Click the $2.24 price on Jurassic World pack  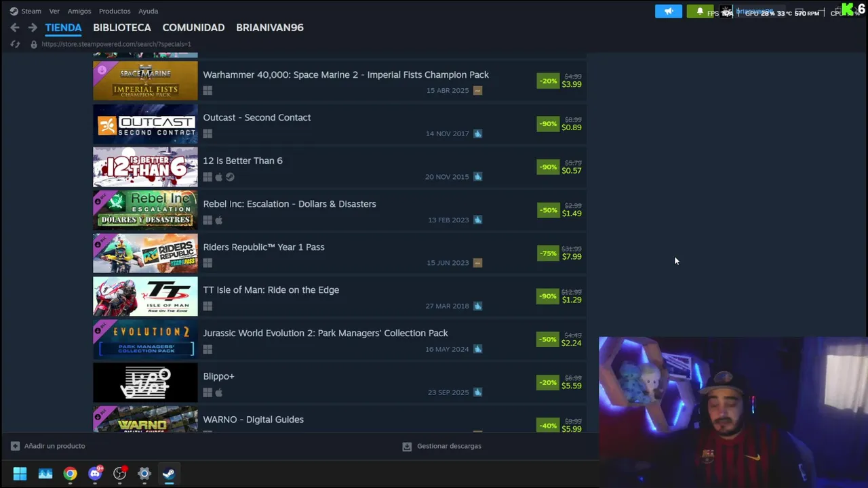(x=572, y=343)
